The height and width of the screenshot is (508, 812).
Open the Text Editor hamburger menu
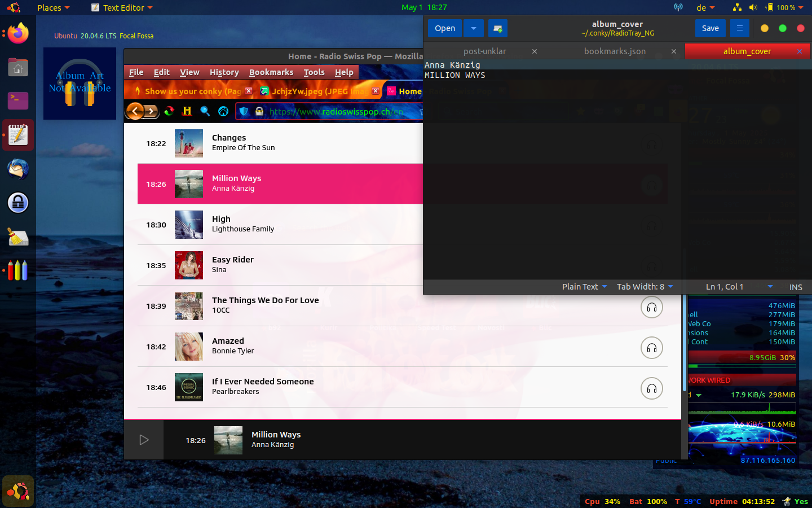click(740, 28)
